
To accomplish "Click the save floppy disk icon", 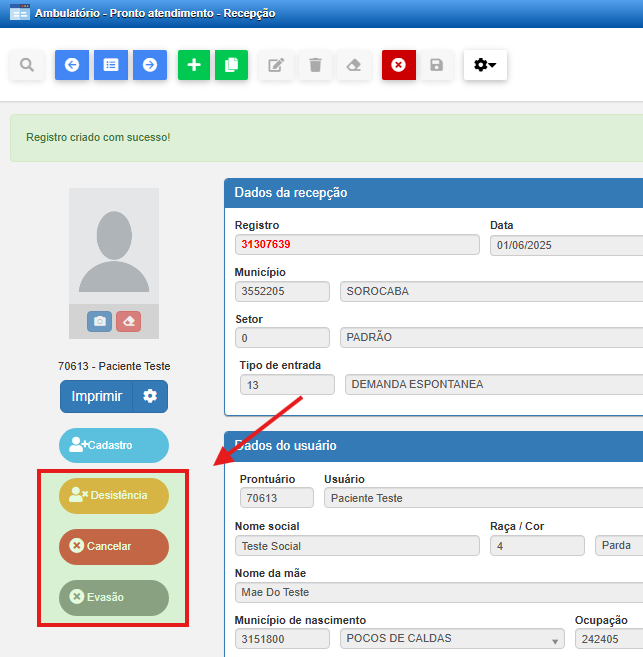I will (436, 65).
